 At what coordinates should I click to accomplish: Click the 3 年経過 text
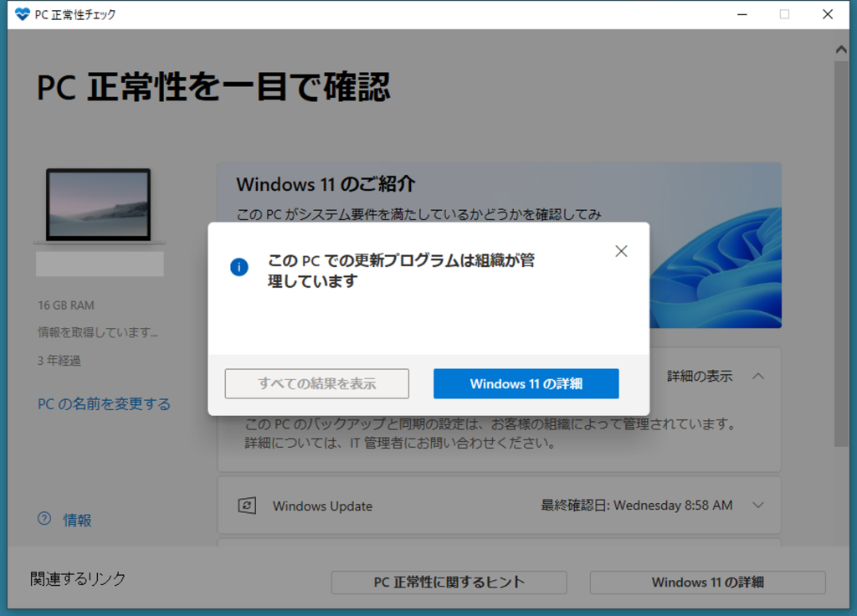pyautogui.click(x=59, y=361)
